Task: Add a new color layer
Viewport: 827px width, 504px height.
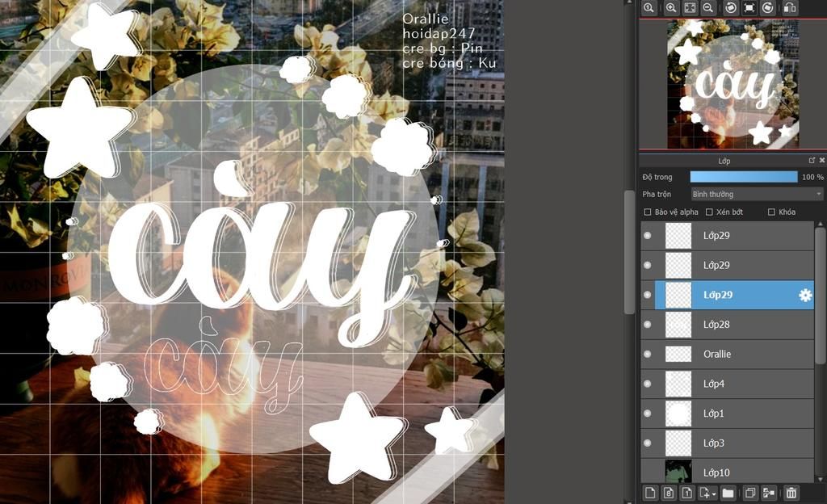Action: tap(650, 493)
